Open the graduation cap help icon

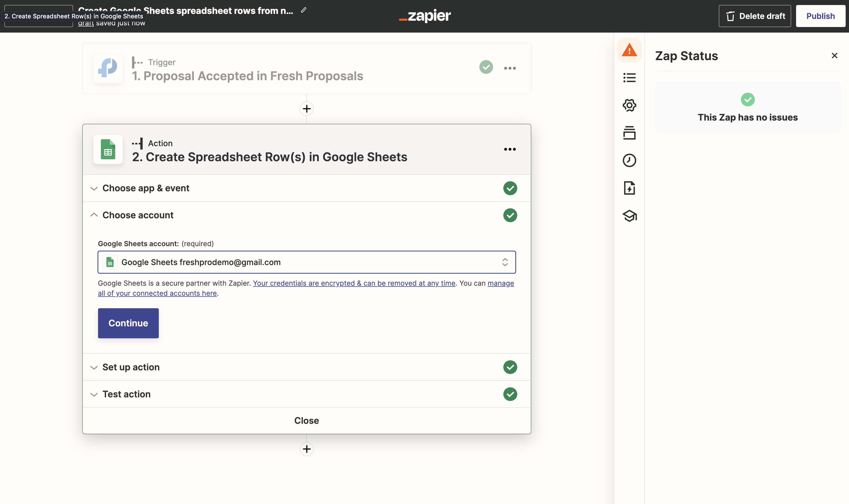click(629, 216)
